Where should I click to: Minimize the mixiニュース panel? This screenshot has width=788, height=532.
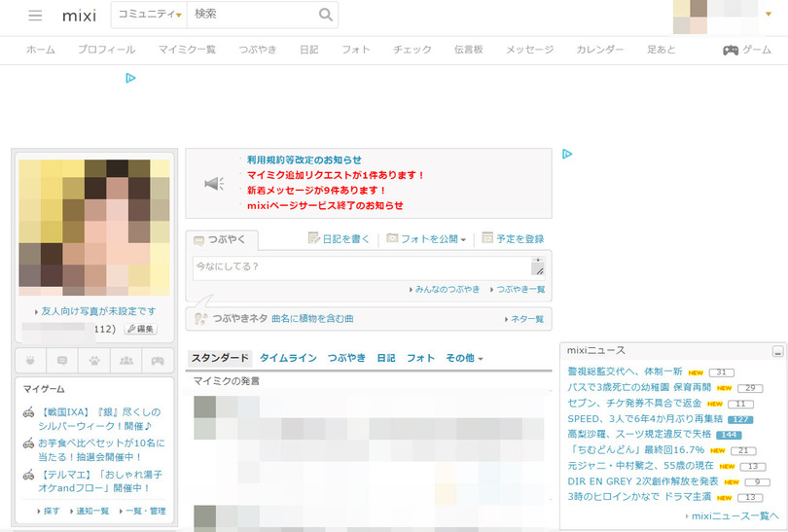tap(777, 352)
